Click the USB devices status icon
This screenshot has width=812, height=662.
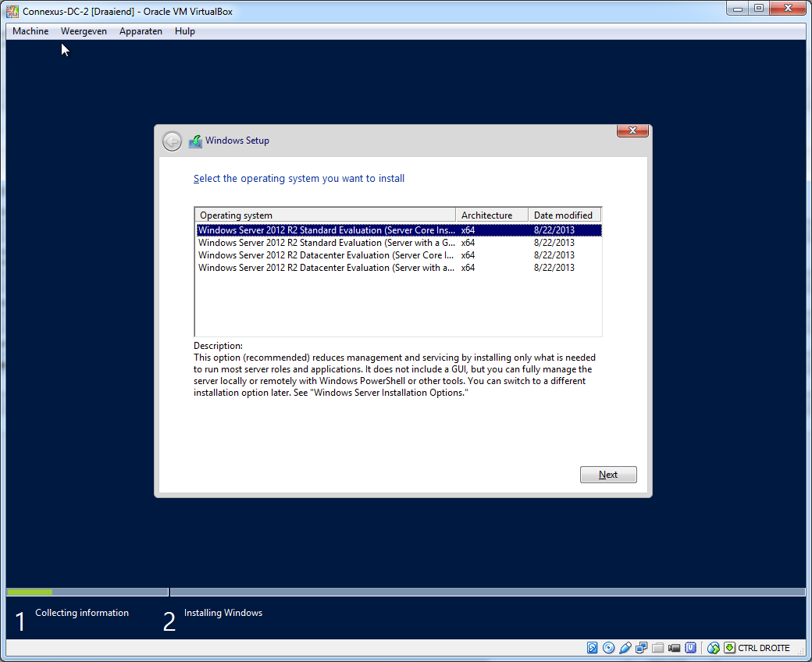point(625,647)
